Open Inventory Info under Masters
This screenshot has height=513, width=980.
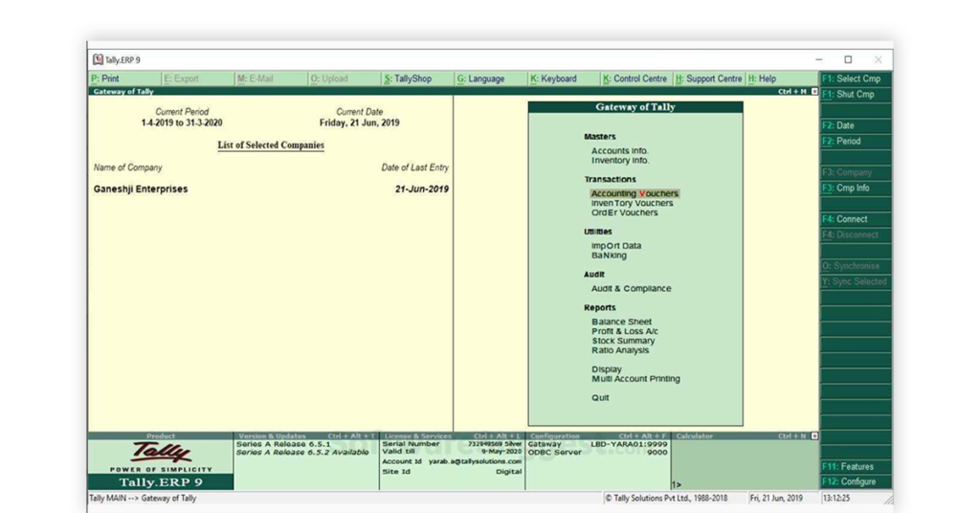point(620,161)
